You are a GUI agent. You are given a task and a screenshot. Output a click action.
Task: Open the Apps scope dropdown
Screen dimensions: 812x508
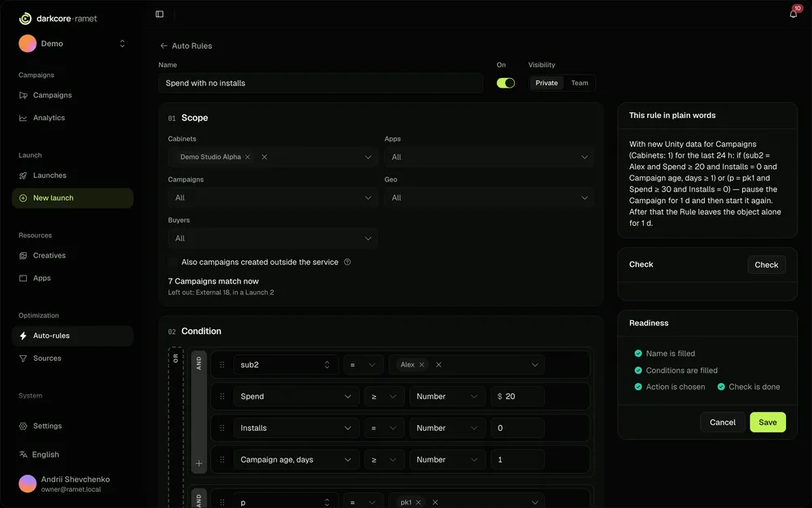pos(489,157)
